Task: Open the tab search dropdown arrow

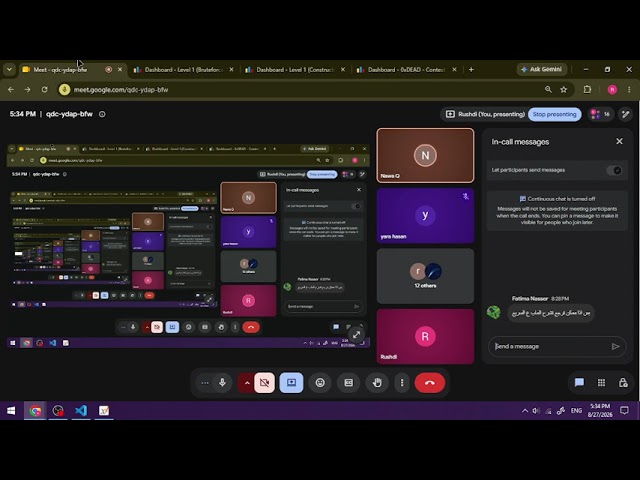Action: tap(9, 70)
